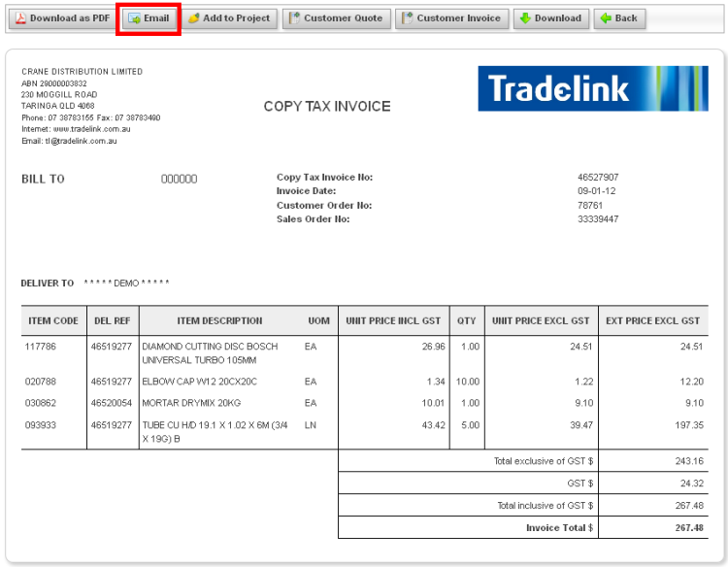728x567 pixels.
Task: Click the envelope icon on the Email button
Action: (x=135, y=18)
